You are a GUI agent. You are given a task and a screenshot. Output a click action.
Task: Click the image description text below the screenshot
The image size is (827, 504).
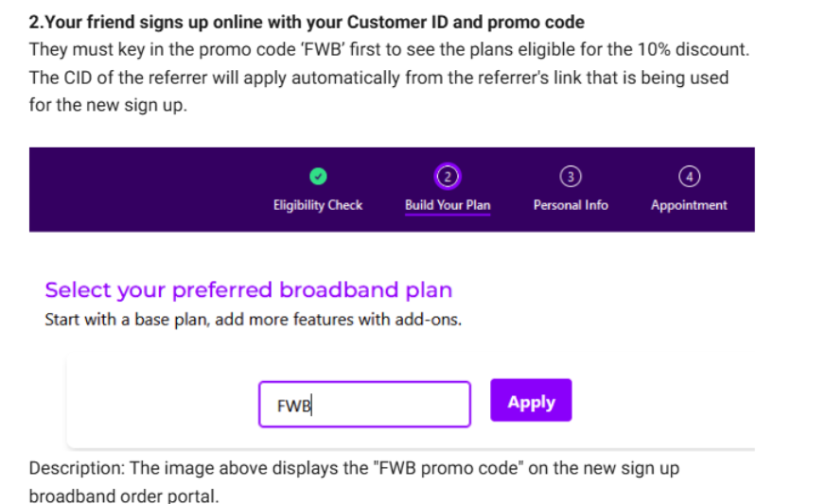click(354, 468)
